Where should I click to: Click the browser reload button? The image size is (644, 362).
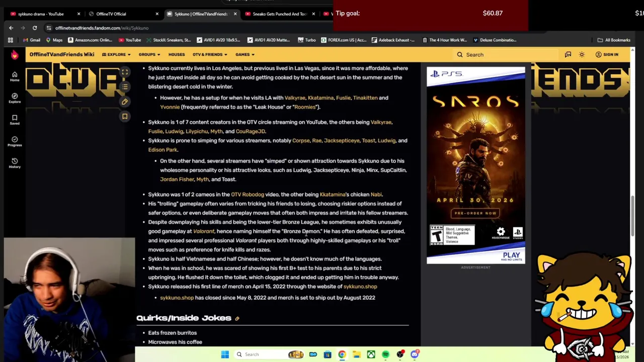click(x=35, y=28)
